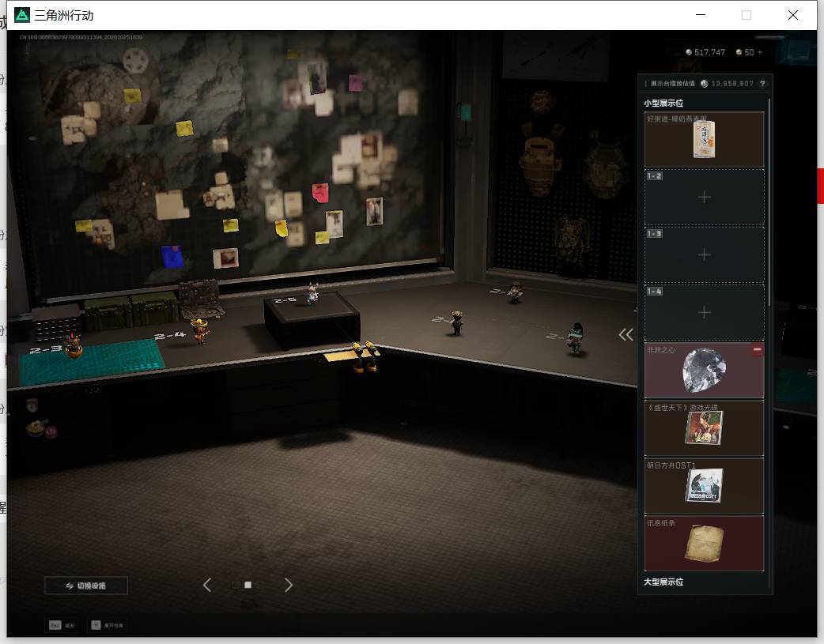Click the figurine at slot 2-3 on green mat
Screen dimensions: 824x644
click(x=73, y=345)
